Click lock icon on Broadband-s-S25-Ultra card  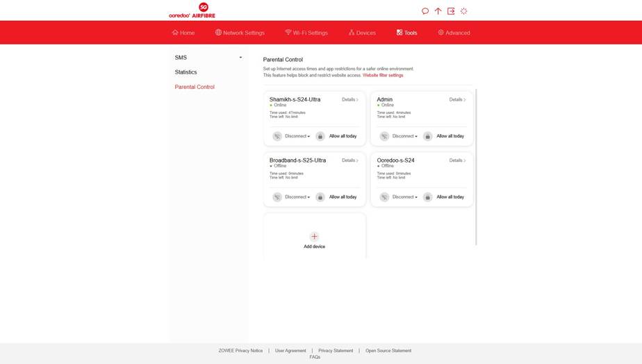tap(320, 197)
